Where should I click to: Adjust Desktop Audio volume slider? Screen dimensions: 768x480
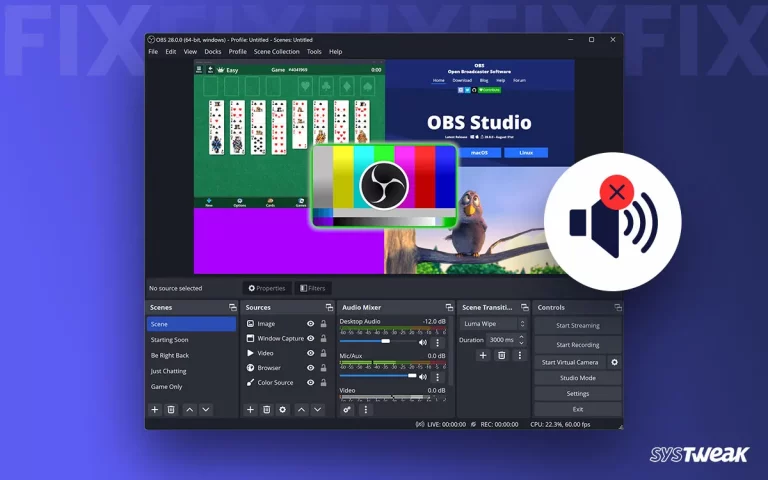(377, 341)
